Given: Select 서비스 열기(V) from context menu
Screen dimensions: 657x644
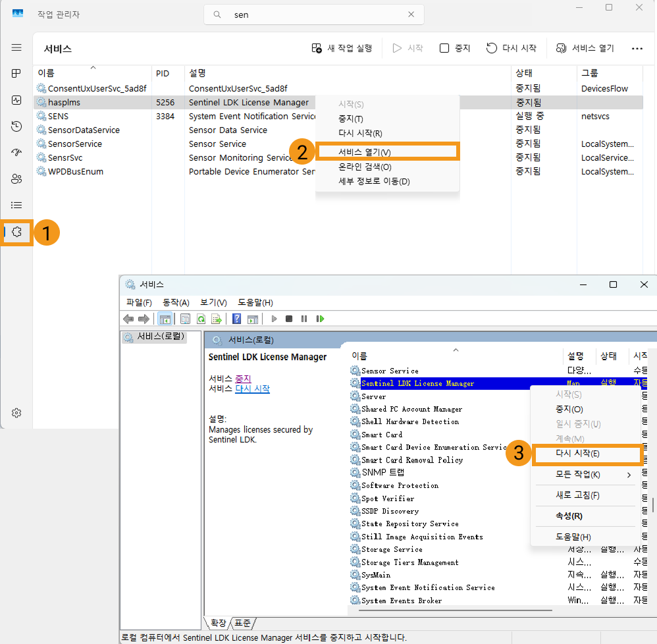Looking at the screenshot, I should (364, 152).
